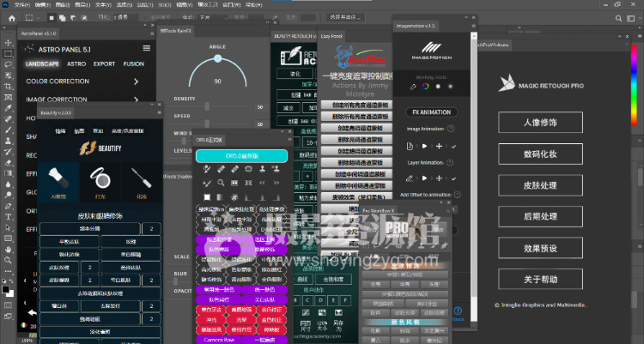This screenshot has height=344, width=644.
Task: Select the Type tool
Action: click(8, 217)
